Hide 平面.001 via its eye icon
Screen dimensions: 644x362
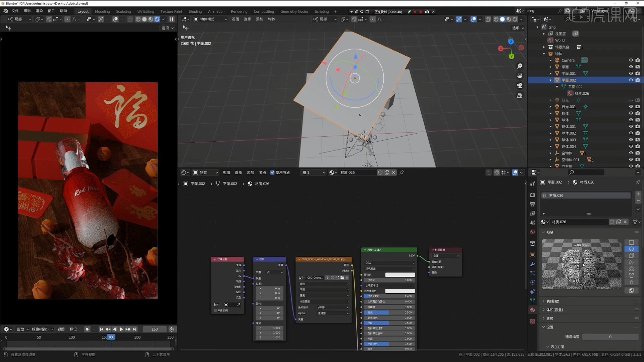click(x=631, y=73)
